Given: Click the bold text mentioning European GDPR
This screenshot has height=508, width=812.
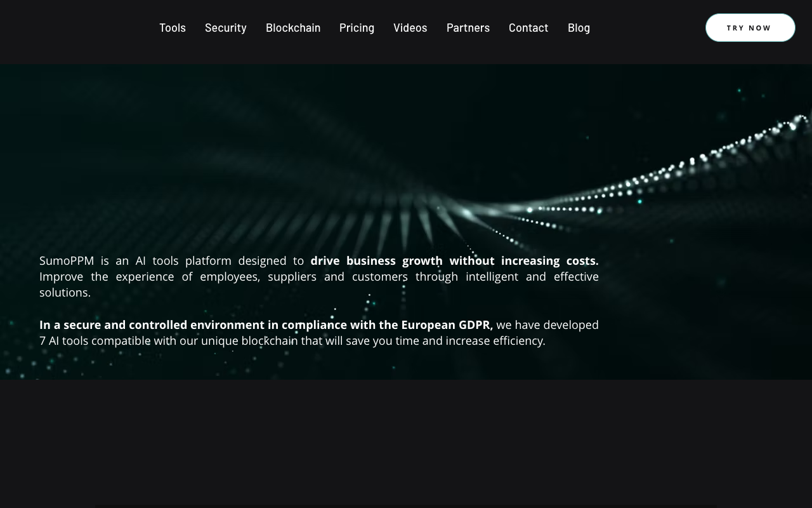Looking at the screenshot, I should [266, 324].
